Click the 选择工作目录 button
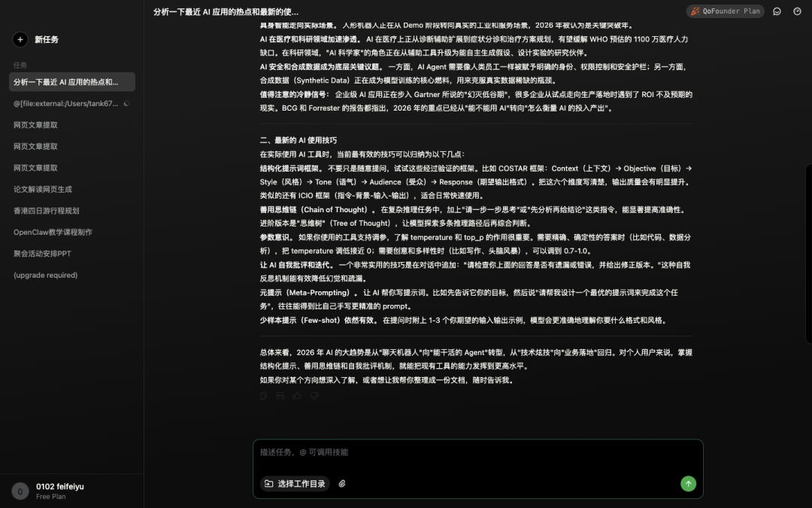 click(295, 484)
